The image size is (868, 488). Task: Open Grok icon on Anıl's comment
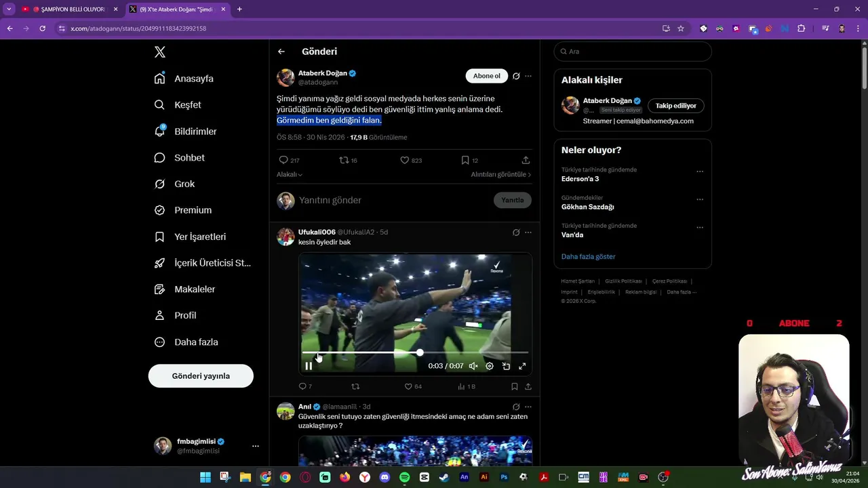[x=516, y=407]
